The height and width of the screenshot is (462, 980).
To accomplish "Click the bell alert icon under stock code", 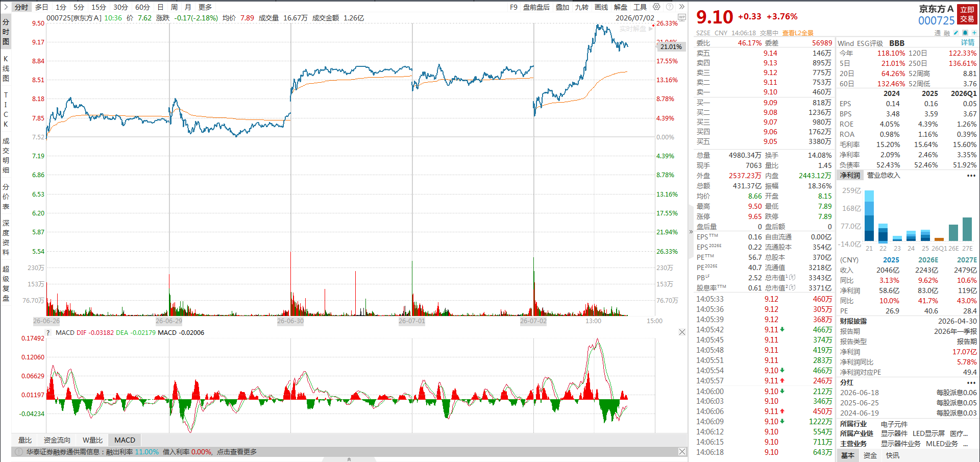I will (x=965, y=33).
